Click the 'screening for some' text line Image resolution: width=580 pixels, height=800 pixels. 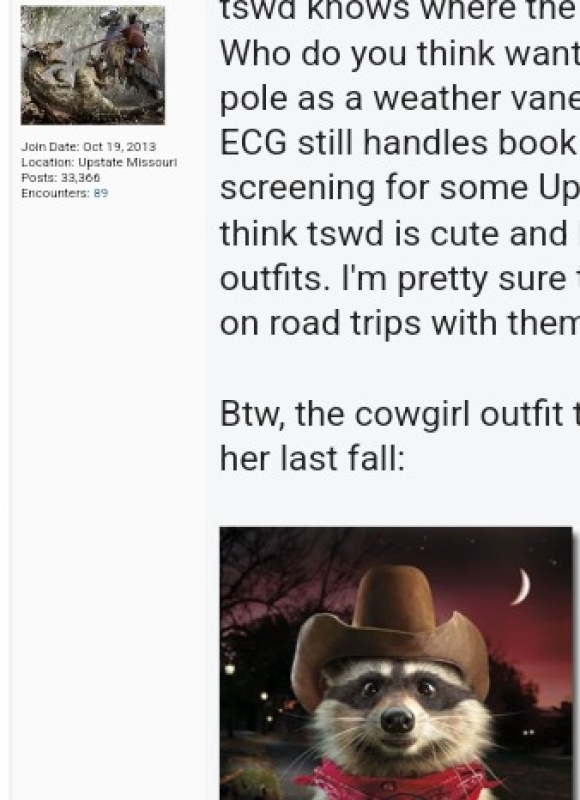pos(399,189)
